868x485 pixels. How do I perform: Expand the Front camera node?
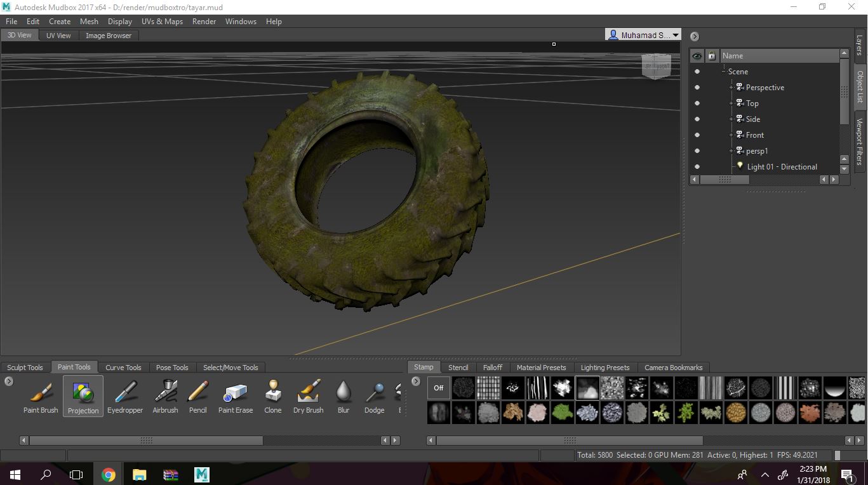pyautogui.click(x=732, y=135)
